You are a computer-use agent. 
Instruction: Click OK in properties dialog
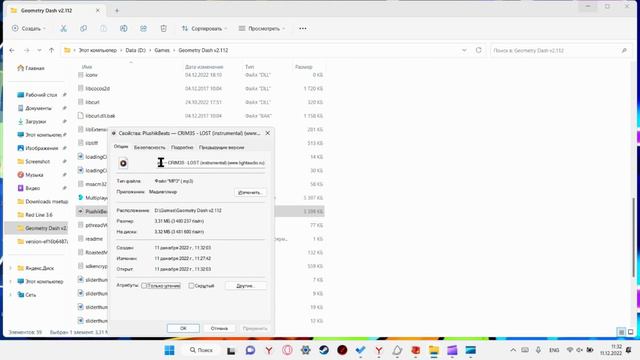click(x=183, y=328)
